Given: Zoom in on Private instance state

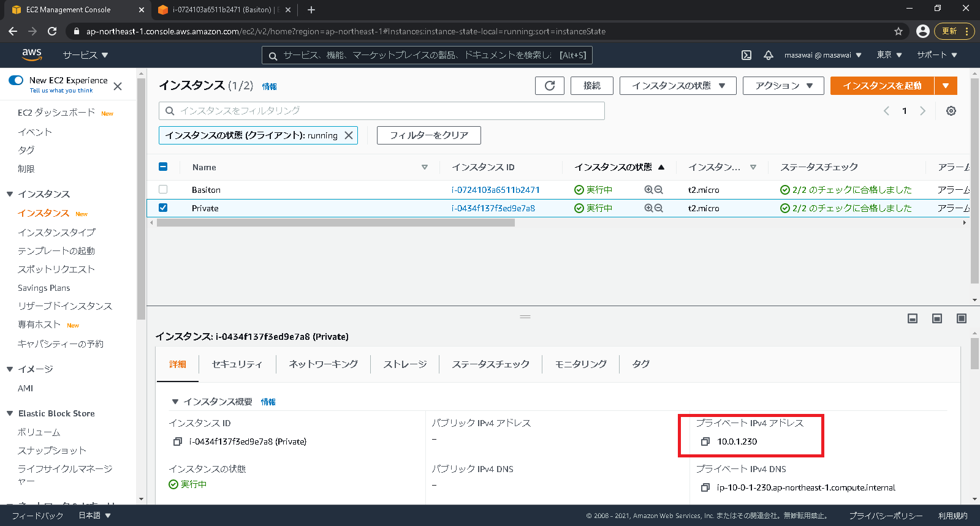Looking at the screenshot, I should [x=648, y=208].
